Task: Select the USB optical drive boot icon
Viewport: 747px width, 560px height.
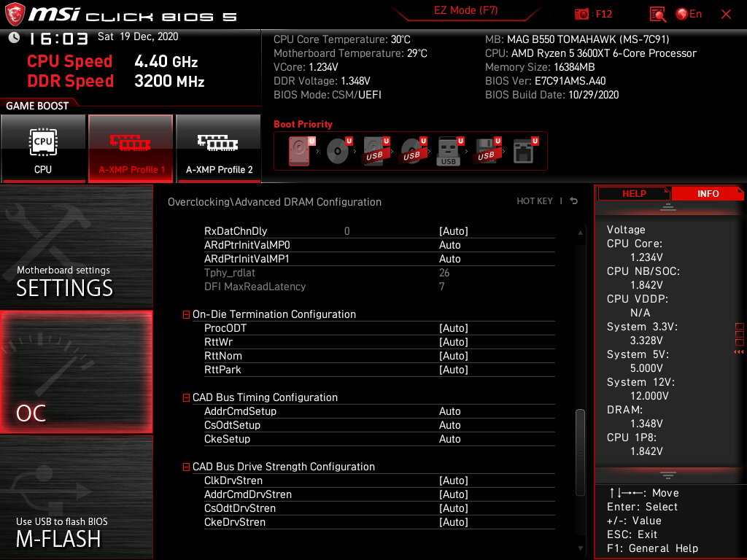Action: (x=414, y=151)
